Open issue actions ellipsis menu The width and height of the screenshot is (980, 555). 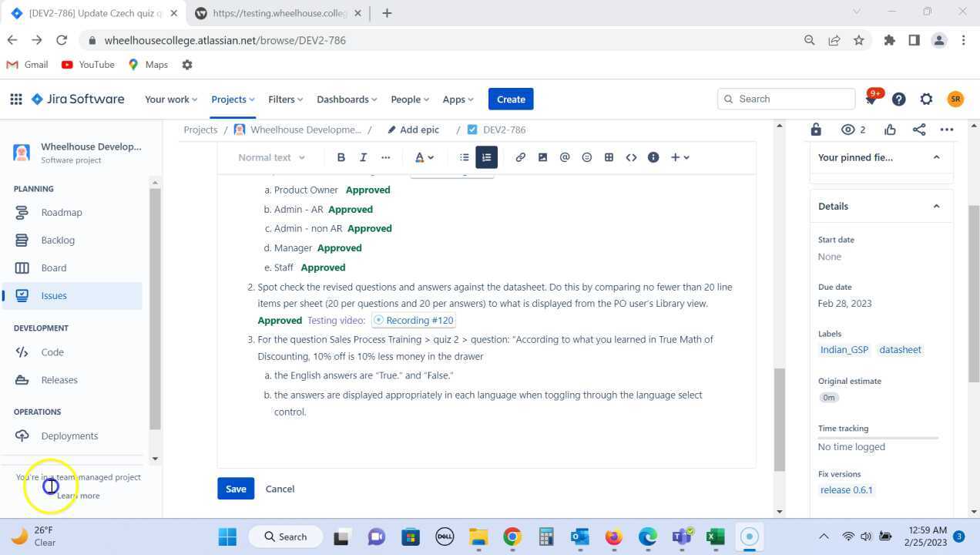947,129
